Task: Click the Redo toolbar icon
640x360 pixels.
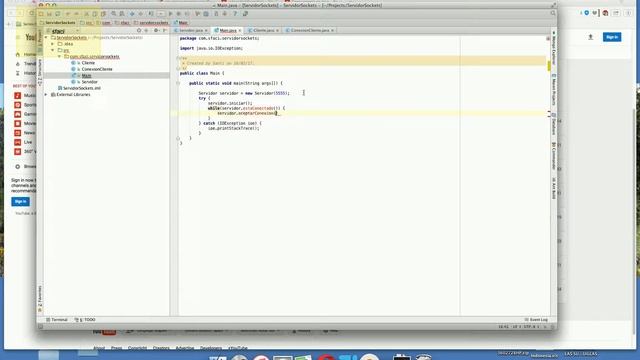Action: click(77, 14)
